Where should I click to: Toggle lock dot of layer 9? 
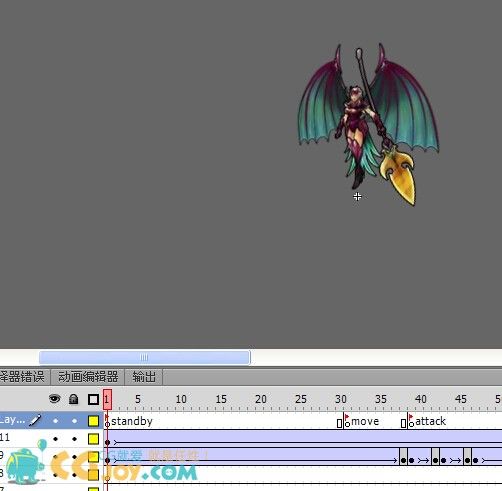[x=74, y=457]
